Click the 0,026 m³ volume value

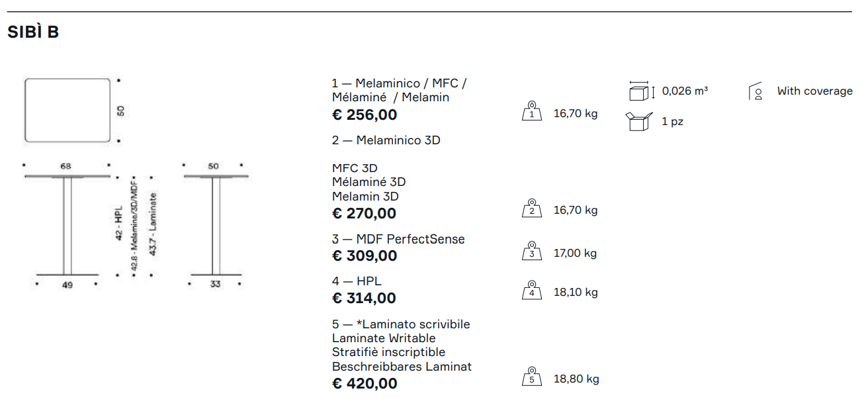coord(685,91)
